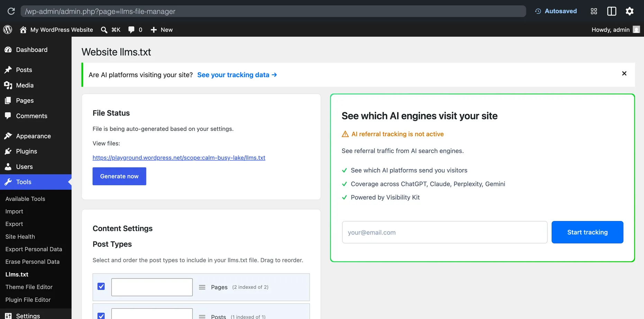Click the home icon for My WordPress Website
The width and height of the screenshot is (644, 319).
click(x=23, y=30)
